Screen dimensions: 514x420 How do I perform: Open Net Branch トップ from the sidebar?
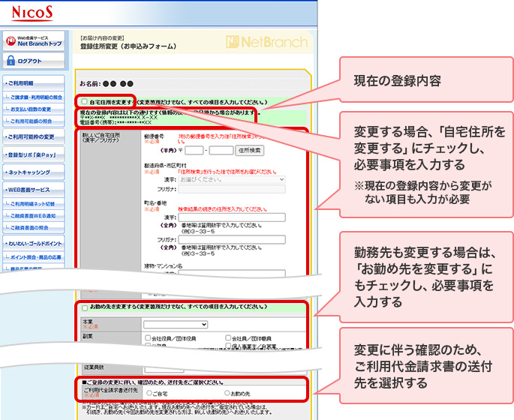pos(33,42)
